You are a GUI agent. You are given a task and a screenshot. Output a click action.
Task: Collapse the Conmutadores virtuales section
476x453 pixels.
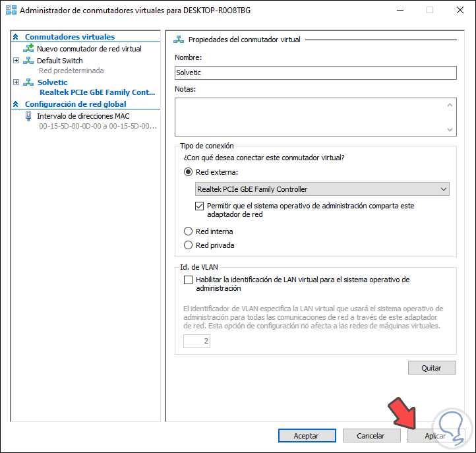[x=16, y=37]
